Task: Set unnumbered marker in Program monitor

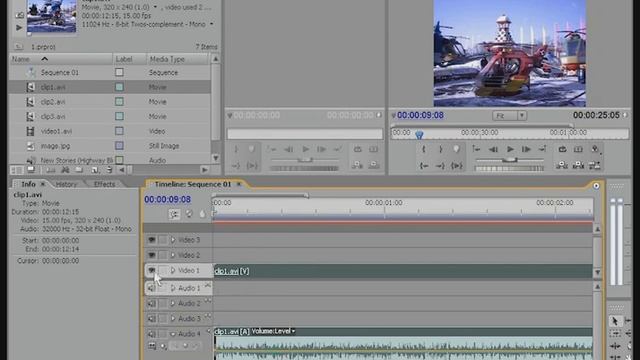Action: (x=456, y=149)
